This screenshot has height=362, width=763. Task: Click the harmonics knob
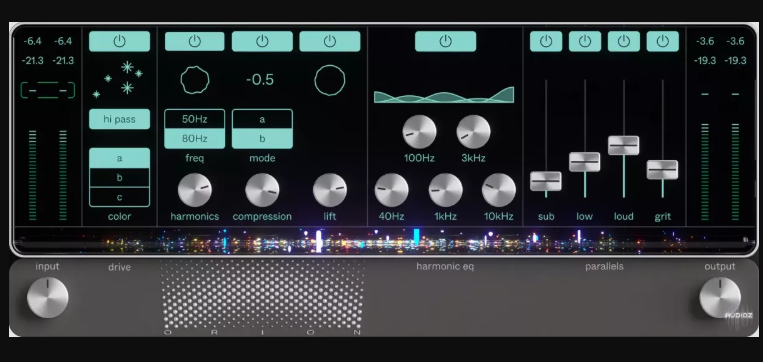(195, 190)
